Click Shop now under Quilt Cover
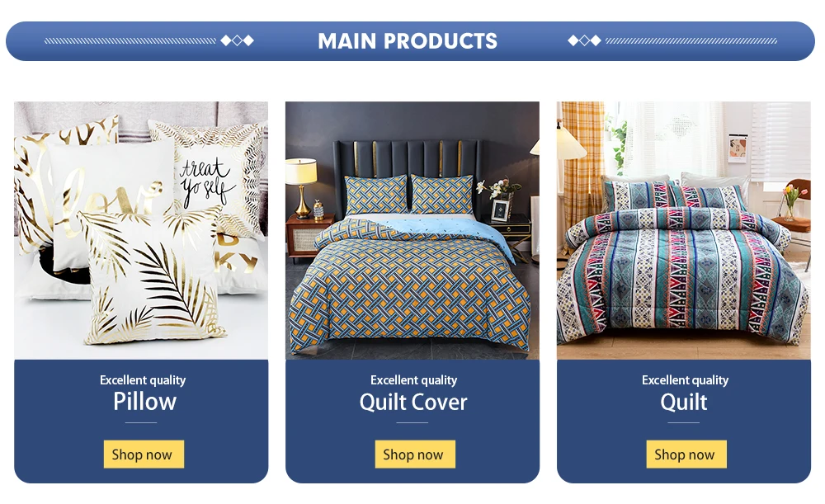The width and height of the screenshot is (825, 504). coord(415,454)
